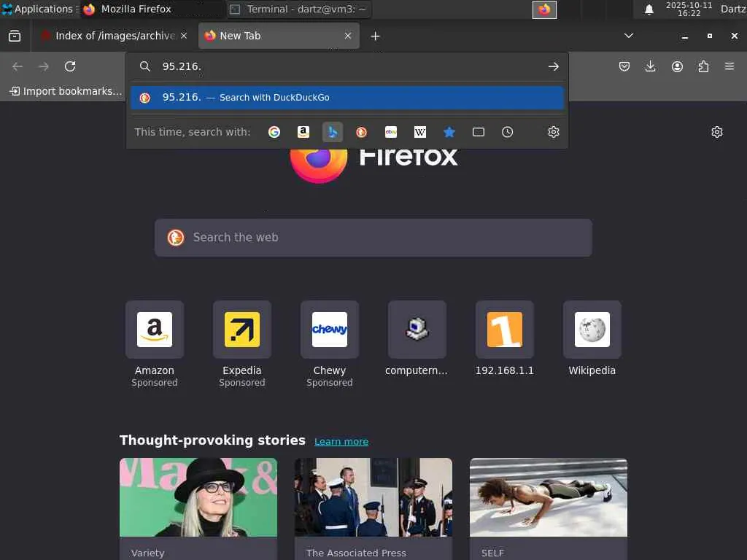The height and width of the screenshot is (560, 747).
Task: Open the Firefox account icon
Action: (x=677, y=66)
